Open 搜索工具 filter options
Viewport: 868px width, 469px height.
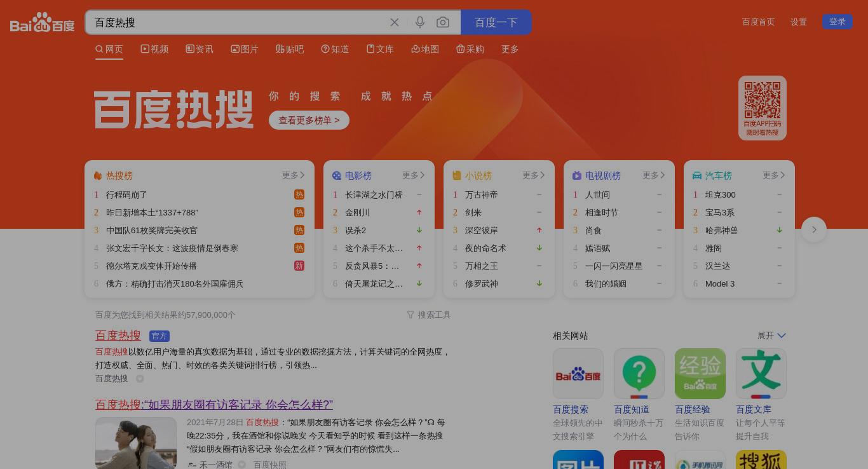pyautogui.click(x=429, y=315)
